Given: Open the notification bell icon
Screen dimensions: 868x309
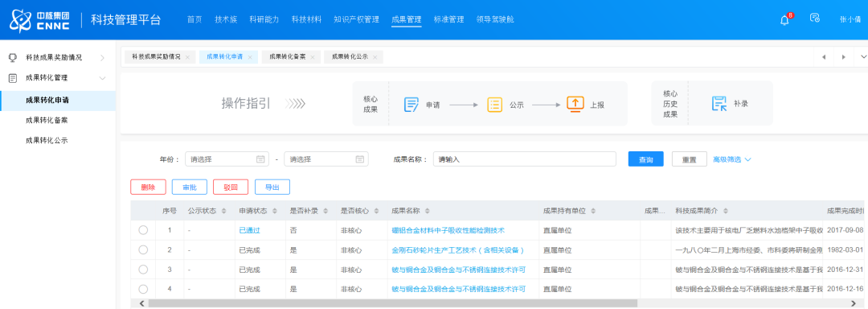Looking at the screenshot, I should coord(784,20).
